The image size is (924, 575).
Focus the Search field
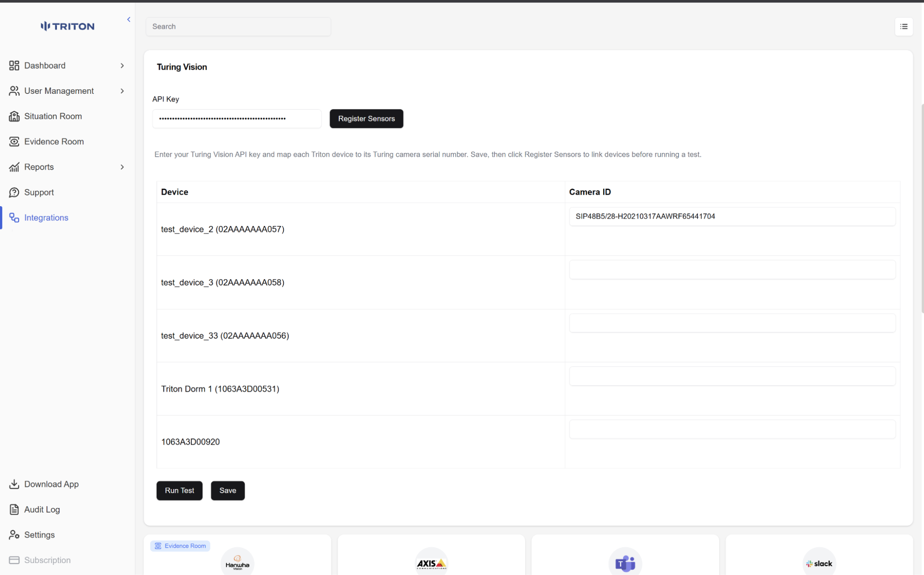238,27
